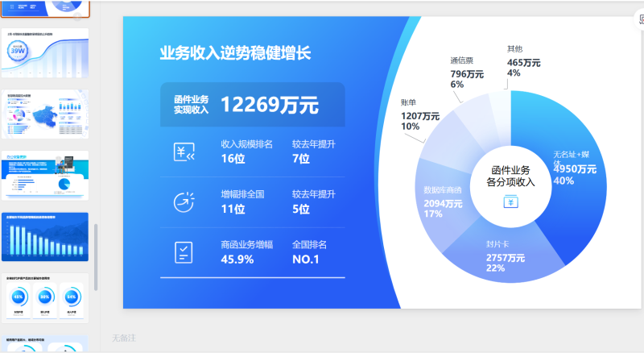Select the 通信票 796万元 label
Viewport: 644px width, 353px height.
(467, 73)
